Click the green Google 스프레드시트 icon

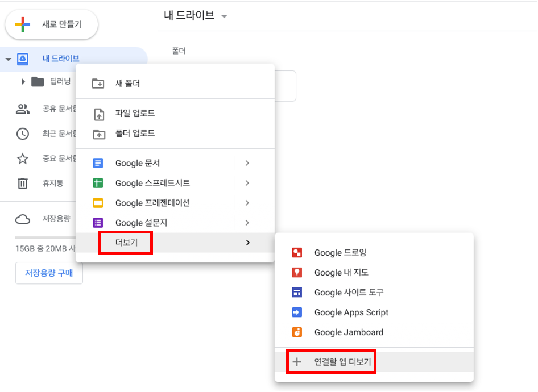(98, 183)
